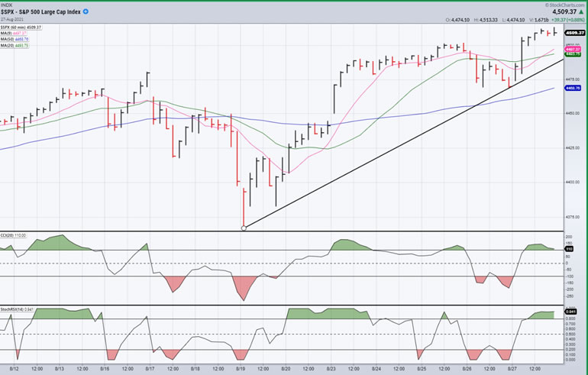The image size is (588, 375).
Task: Click the INDX label above the title
Action: click(6, 5)
